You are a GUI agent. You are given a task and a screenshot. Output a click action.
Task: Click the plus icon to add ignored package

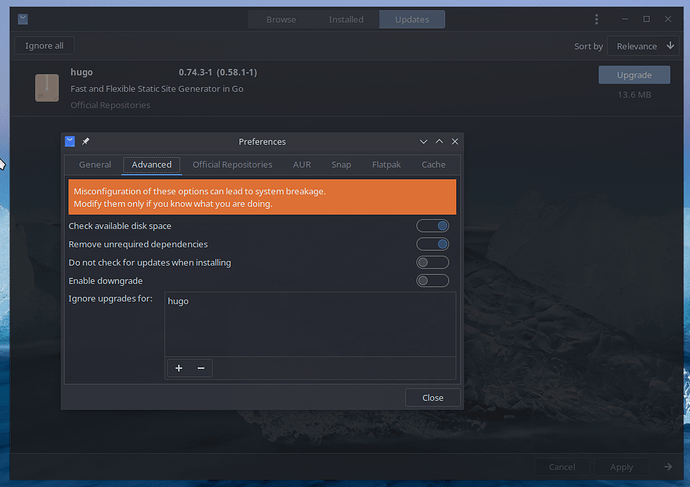coord(179,368)
